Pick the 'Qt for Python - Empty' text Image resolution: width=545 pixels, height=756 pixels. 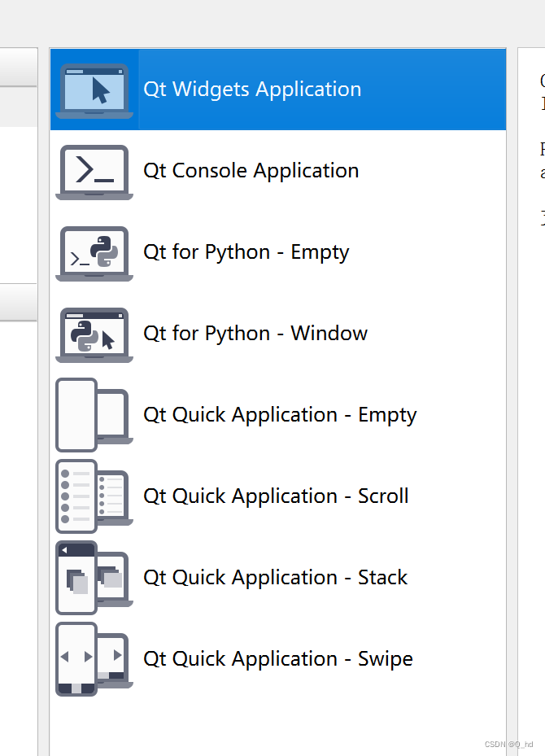click(246, 252)
